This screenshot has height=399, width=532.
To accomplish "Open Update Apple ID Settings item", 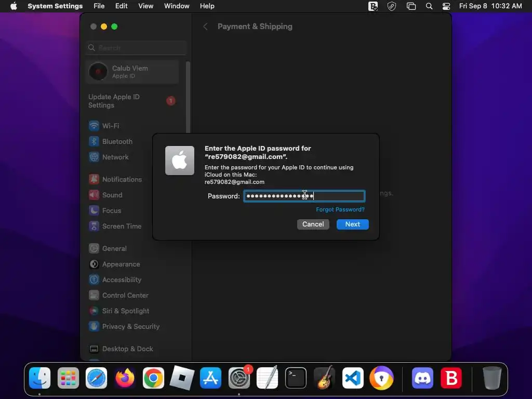I will pyautogui.click(x=132, y=101).
